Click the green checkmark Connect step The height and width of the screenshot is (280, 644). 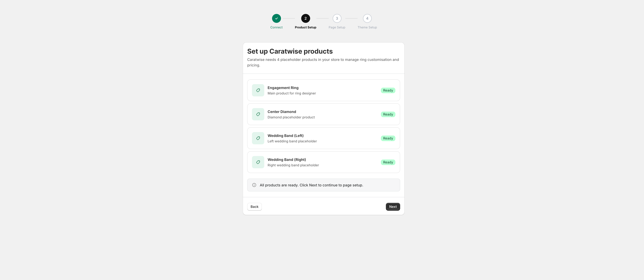point(277,18)
